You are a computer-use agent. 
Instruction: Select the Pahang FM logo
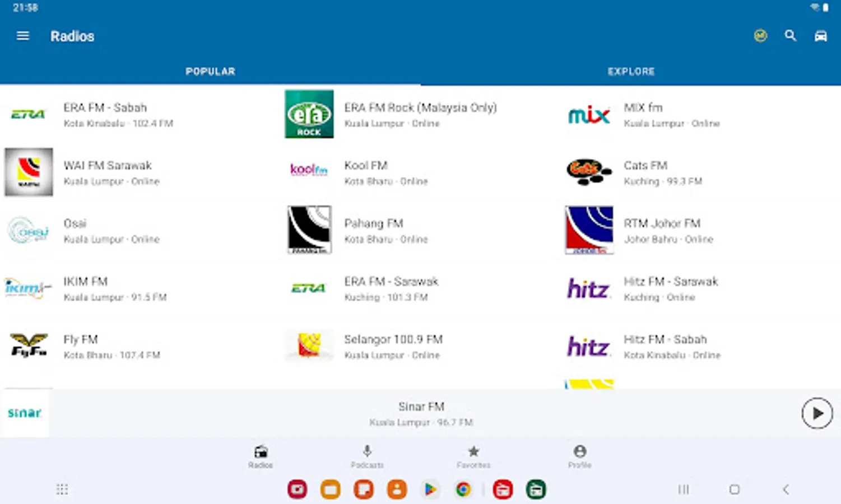[309, 230]
